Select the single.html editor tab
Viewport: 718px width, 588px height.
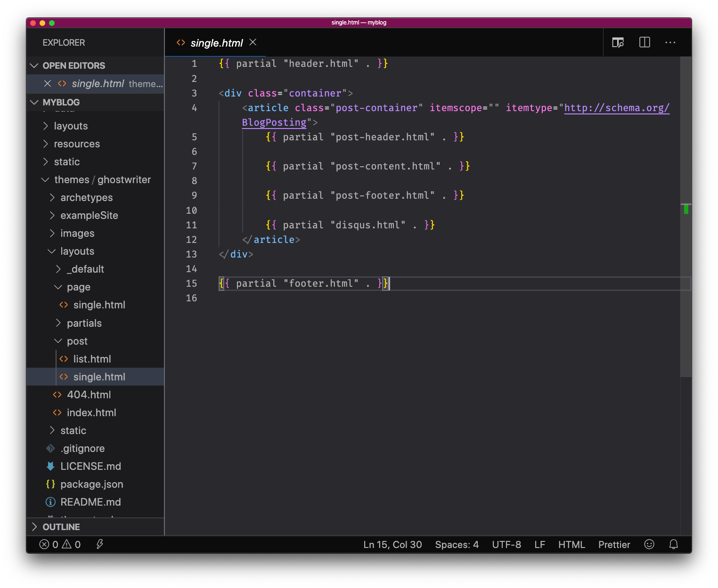click(216, 43)
